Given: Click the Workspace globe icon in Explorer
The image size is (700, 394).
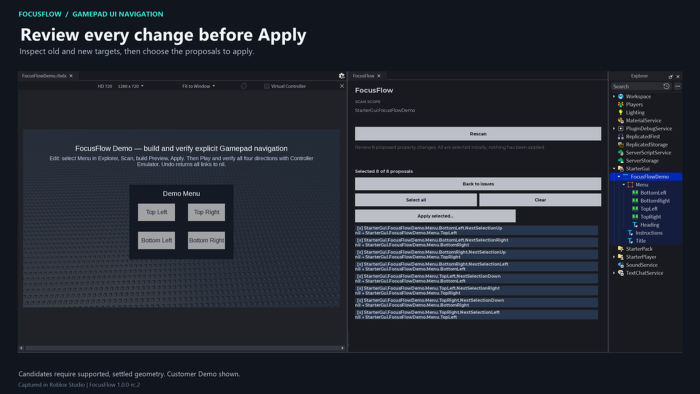Looking at the screenshot, I should click(x=621, y=96).
